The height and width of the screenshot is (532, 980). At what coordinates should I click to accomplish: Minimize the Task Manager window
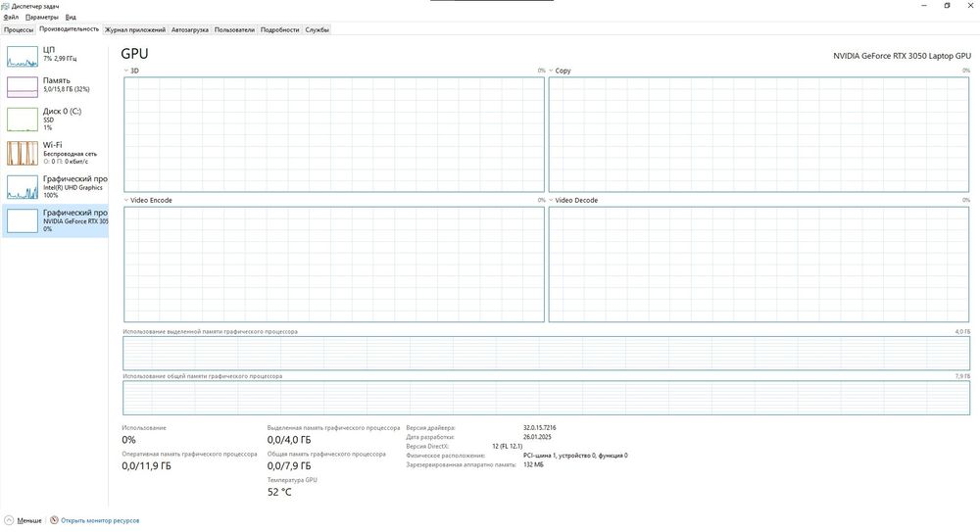point(924,6)
